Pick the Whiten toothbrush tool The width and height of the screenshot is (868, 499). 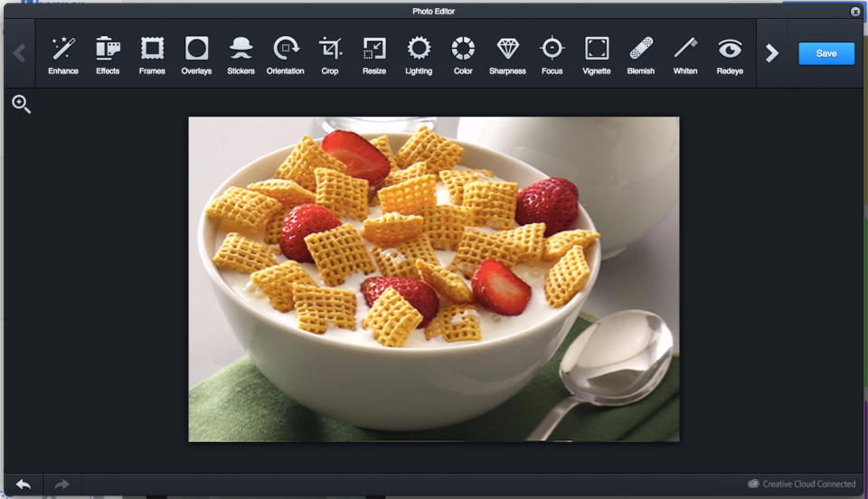coord(685,55)
